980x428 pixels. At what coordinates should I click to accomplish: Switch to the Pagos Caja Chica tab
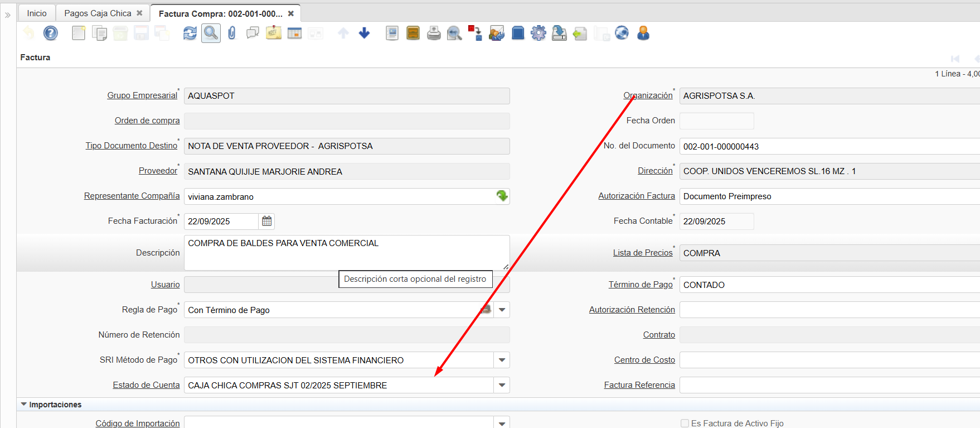tap(98, 13)
